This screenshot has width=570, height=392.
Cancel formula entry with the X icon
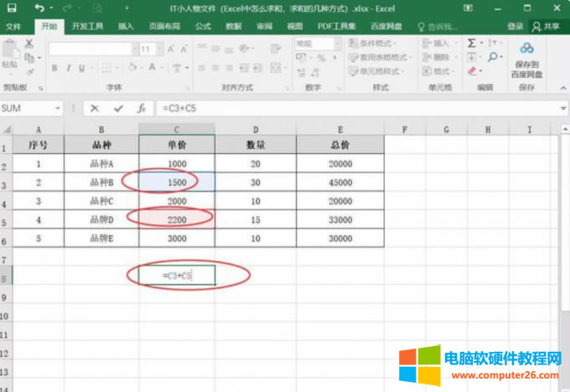tap(95, 108)
